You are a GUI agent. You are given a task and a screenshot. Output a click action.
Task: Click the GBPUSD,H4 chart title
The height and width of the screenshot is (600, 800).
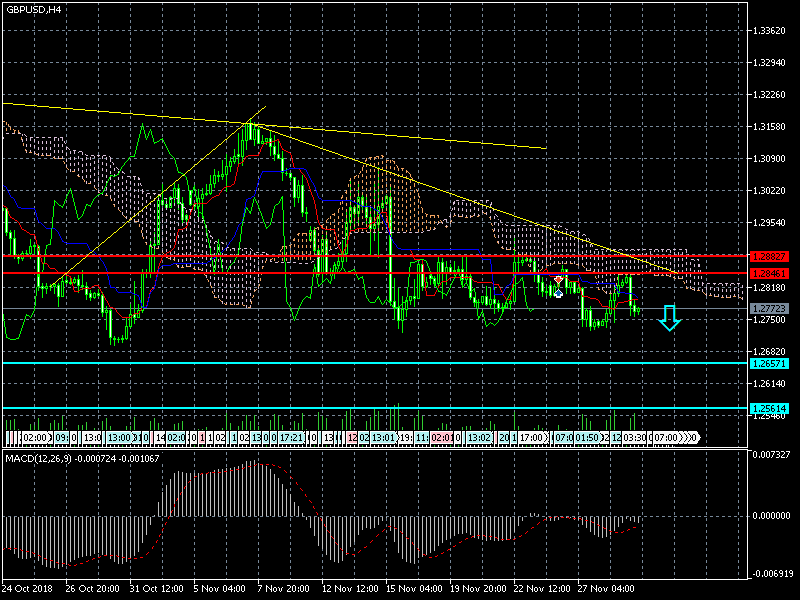[x=32, y=9]
